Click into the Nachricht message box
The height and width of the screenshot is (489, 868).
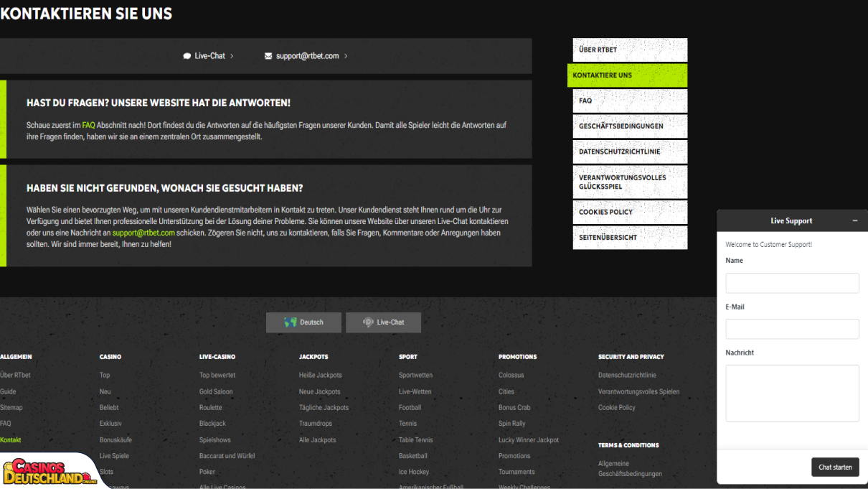click(x=792, y=393)
